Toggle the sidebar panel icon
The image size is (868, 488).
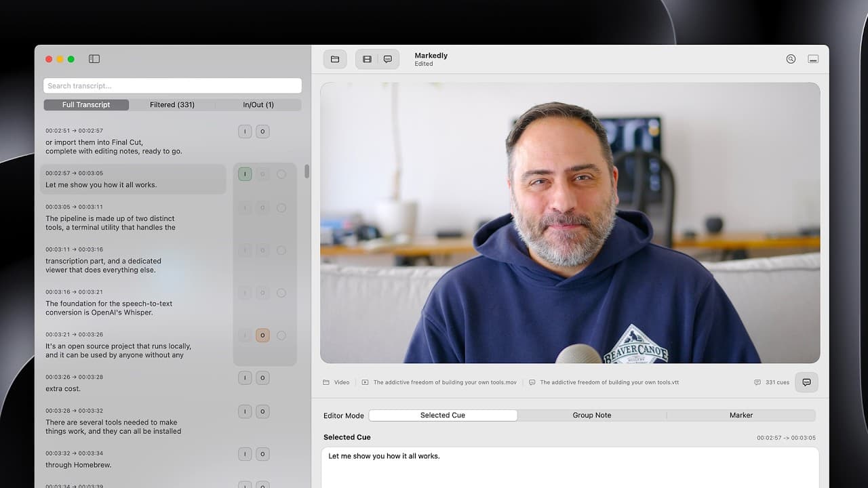[94, 59]
